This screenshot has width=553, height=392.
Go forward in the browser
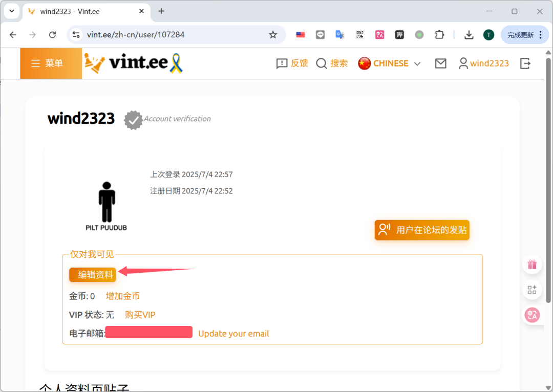(32, 35)
